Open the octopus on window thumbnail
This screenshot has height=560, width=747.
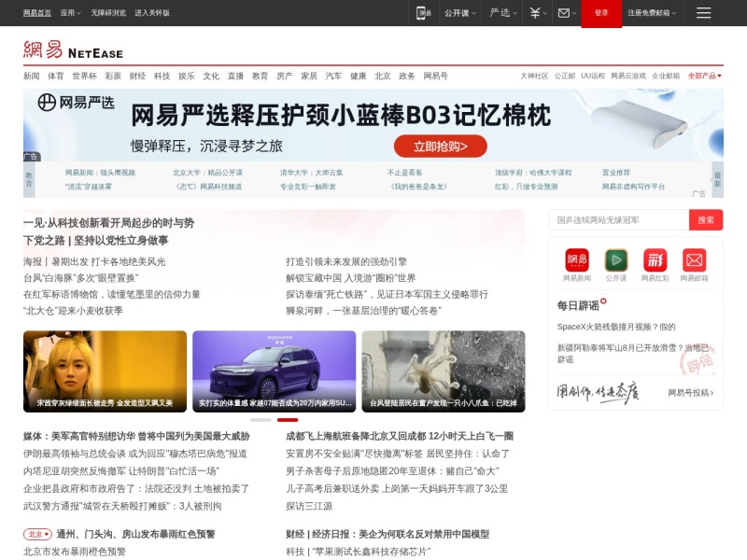(444, 371)
